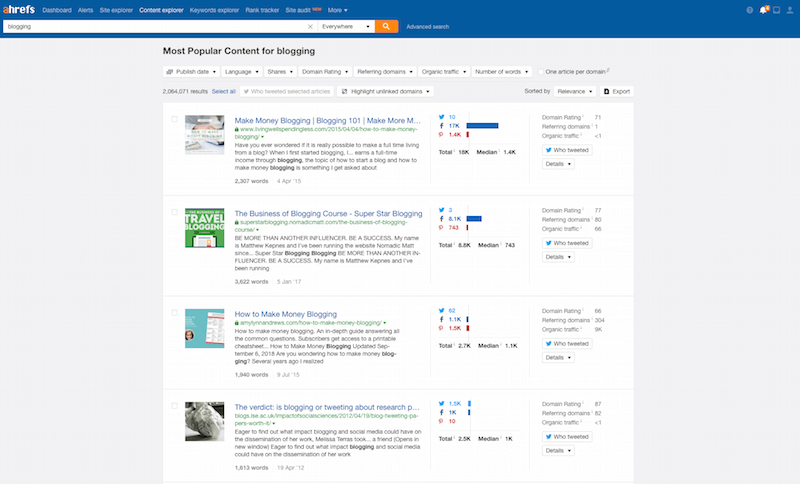Click the ahrefs logo

point(19,9)
